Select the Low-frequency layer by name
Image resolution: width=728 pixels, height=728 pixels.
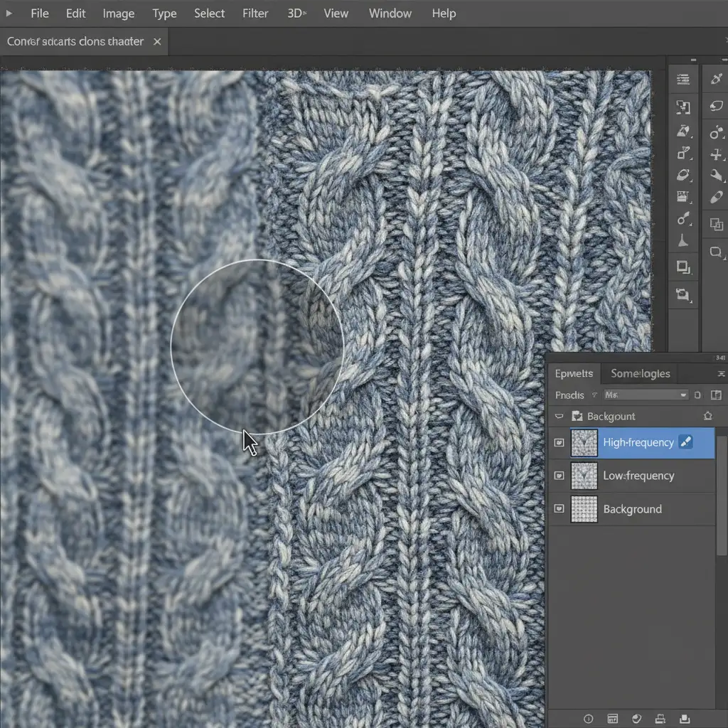638,476
